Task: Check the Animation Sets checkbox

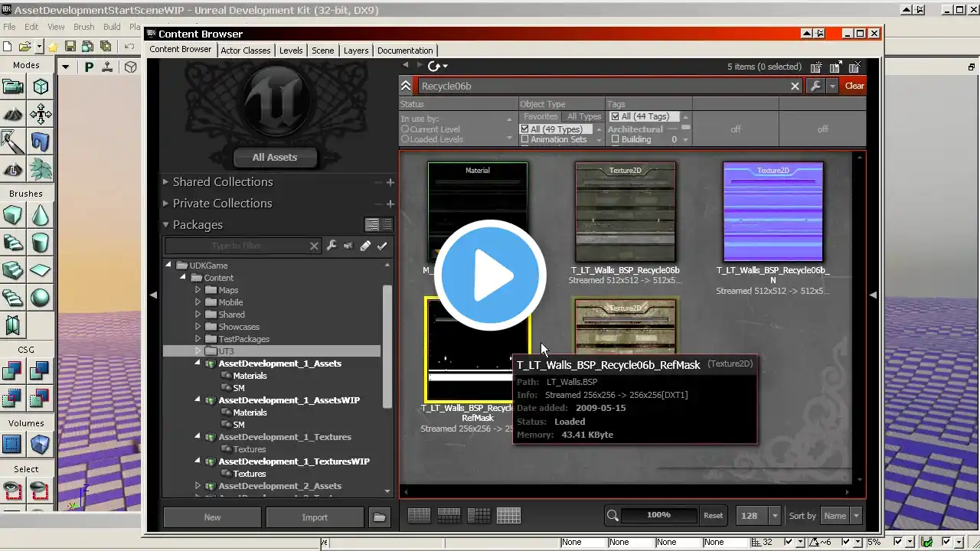Action: [x=524, y=139]
